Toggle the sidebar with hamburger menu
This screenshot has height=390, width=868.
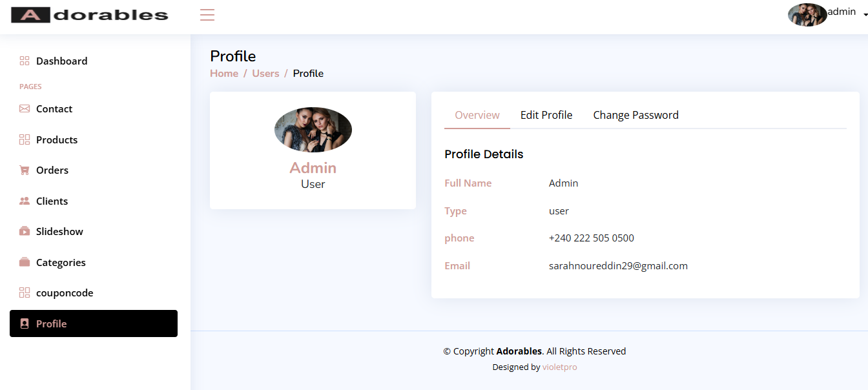(207, 15)
